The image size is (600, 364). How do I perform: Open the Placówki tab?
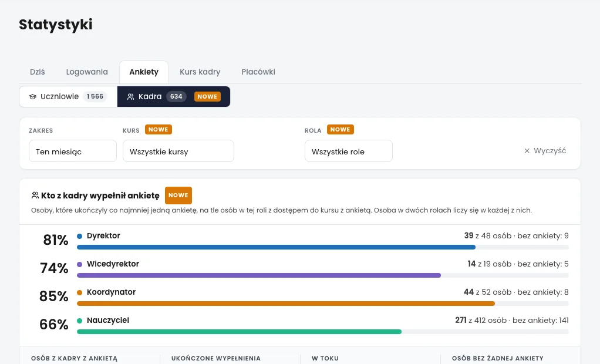[x=258, y=72]
